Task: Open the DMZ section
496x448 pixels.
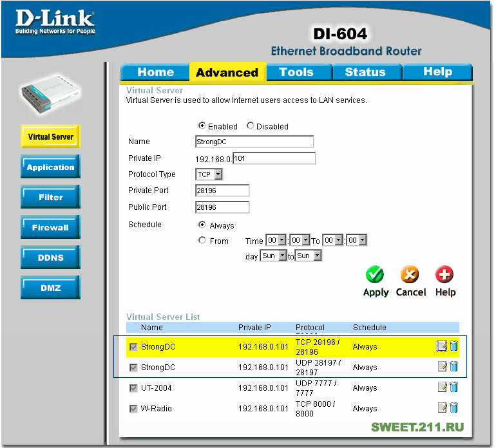Action: [x=51, y=288]
